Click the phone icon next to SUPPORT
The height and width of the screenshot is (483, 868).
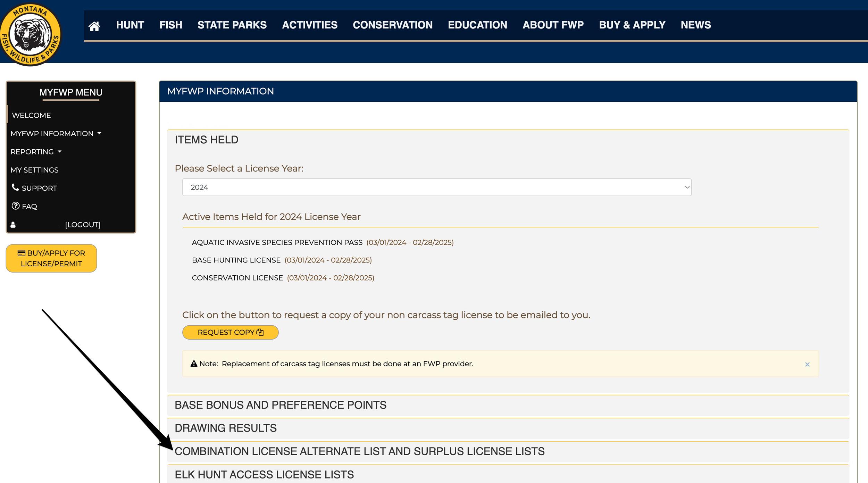click(15, 188)
